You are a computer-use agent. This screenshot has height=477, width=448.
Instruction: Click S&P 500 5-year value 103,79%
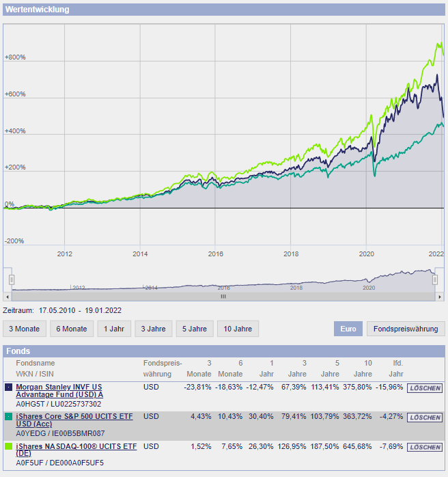[324, 416]
